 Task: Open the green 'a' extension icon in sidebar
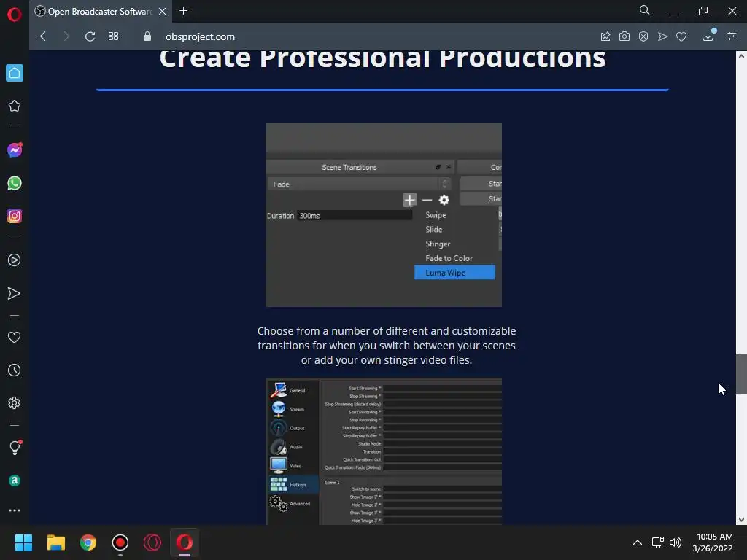(x=15, y=481)
